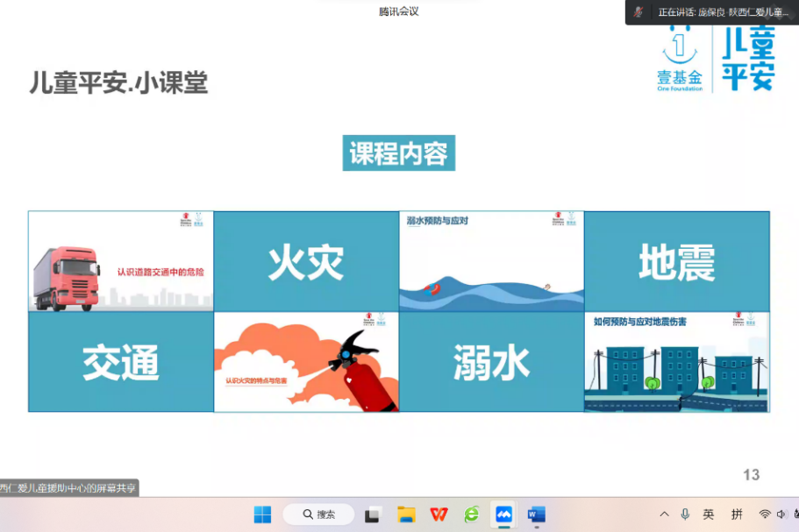
Task: Open the taskbar search box
Action: pyautogui.click(x=318, y=514)
